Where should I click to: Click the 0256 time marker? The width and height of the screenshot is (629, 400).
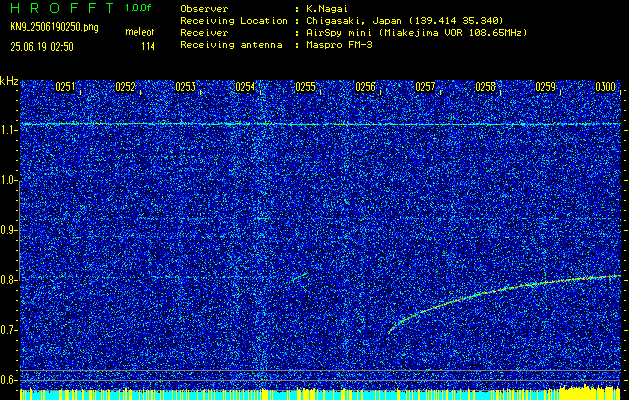tap(365, 87)
